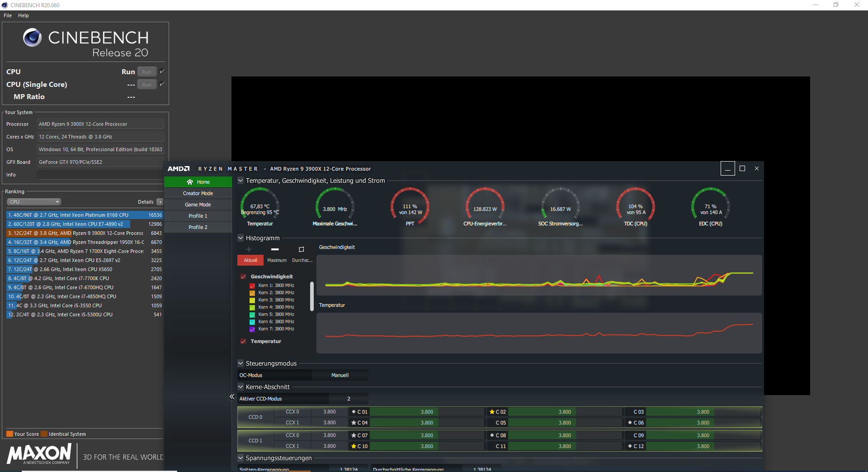Viewport: 868px width, 472px height.
Task: Collapse the Kerne-Abschnitt section
Action: [241, 387]
